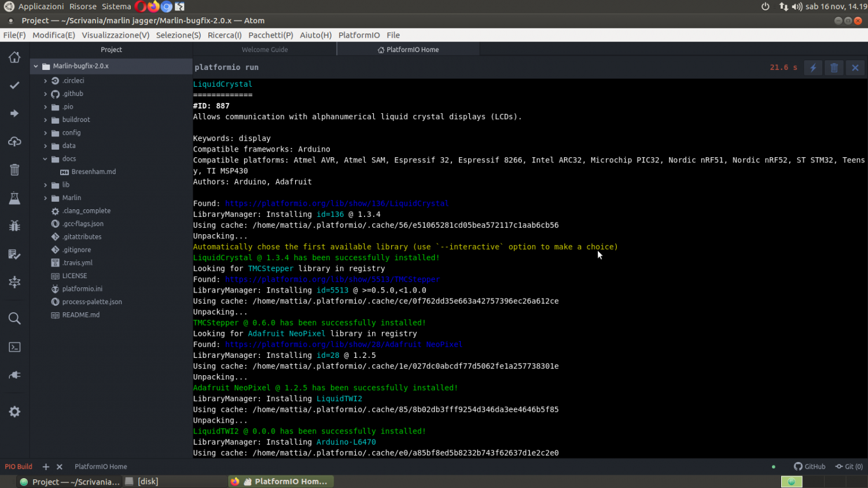Click PlatformIO Home in the status bar
Screen dimensions: 868x488
101,467
